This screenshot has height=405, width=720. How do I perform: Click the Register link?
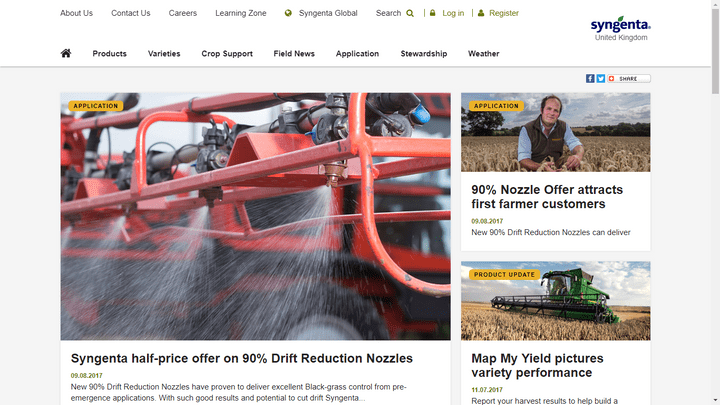pos(504,13)
